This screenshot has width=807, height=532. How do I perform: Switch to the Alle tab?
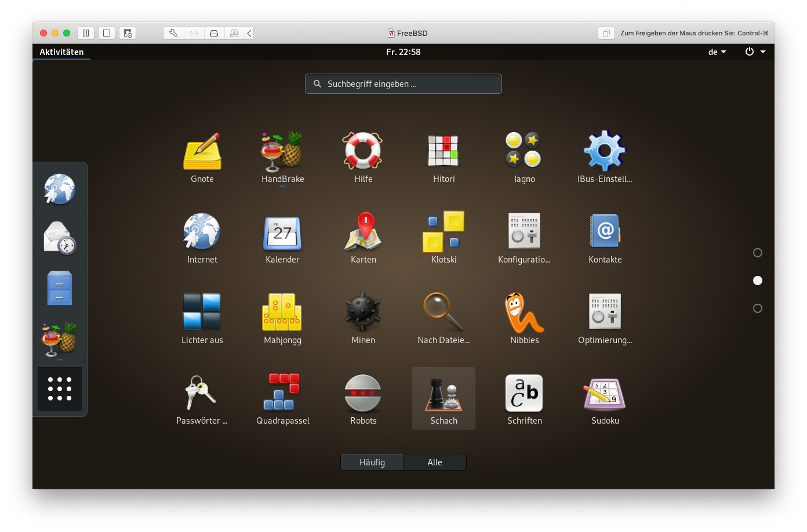(435, 462)
